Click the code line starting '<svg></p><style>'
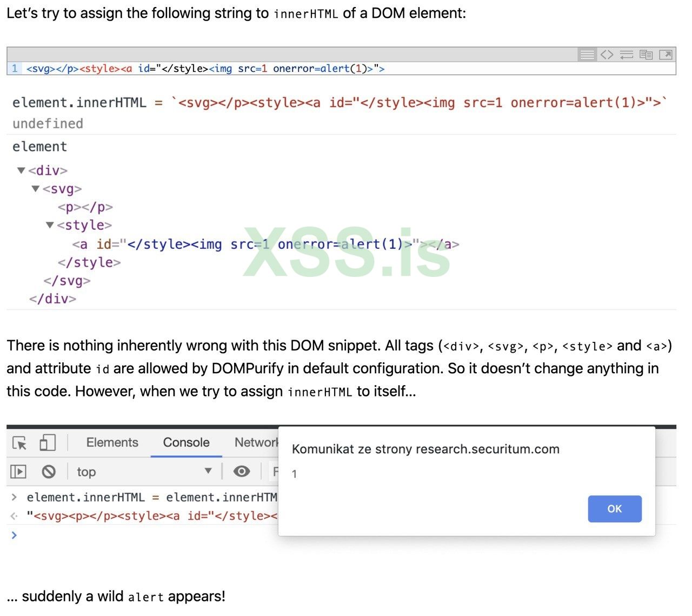The image size is (692, 616). (x=205, y=69)
